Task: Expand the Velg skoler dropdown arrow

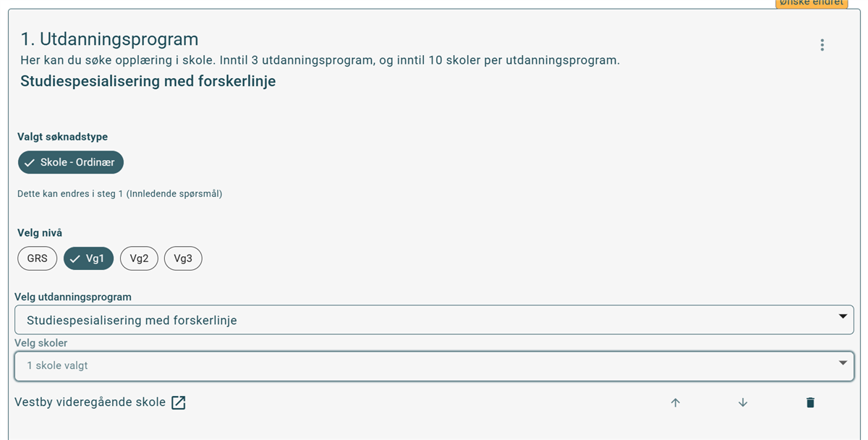Action: 842,363
